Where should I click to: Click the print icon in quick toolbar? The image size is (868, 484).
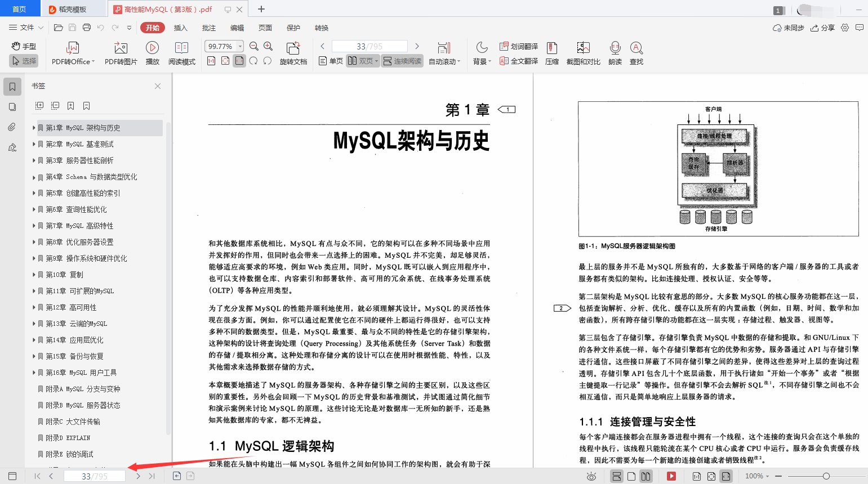coord(86,28)
